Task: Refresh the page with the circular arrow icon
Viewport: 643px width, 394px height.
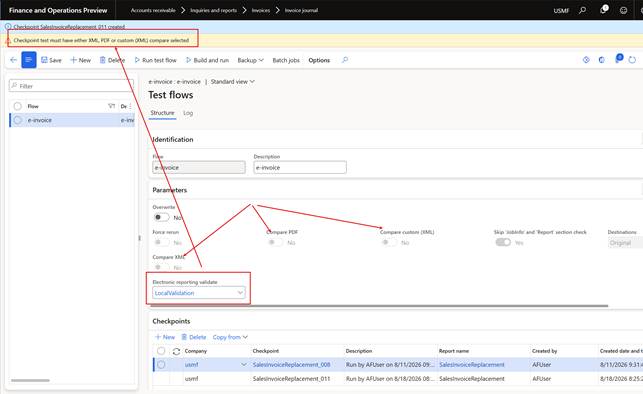Action: 632,60
